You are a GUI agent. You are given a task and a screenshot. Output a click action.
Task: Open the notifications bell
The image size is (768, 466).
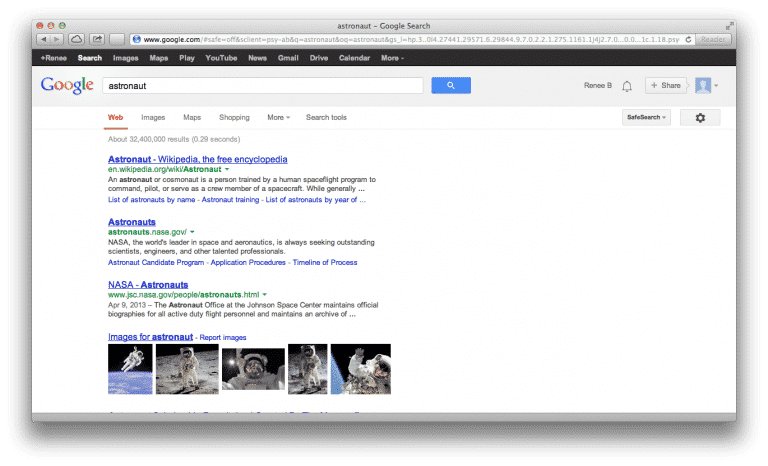pos(627,86)
